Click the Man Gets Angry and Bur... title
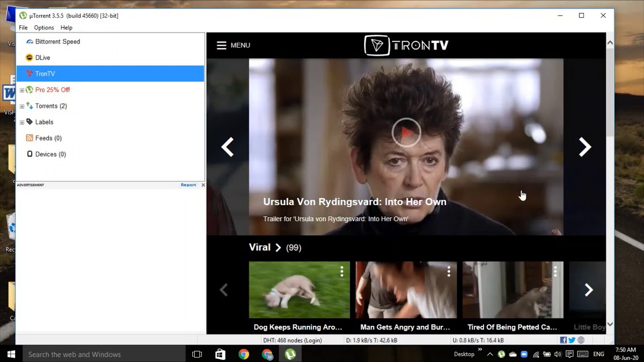This screenshot has width=644, height=362. pyautogui.click(x=405, y=327)
